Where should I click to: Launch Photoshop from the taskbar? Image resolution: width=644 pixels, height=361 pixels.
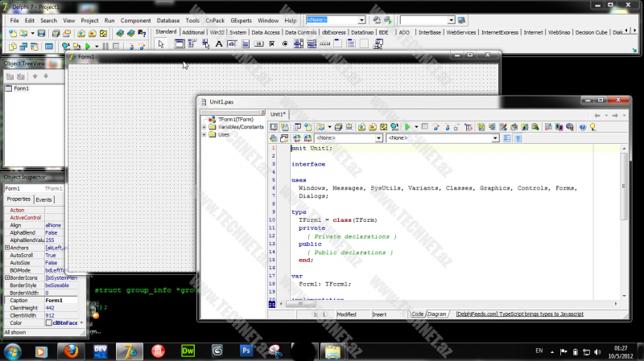pyautogui.click(x=246, y=351)
